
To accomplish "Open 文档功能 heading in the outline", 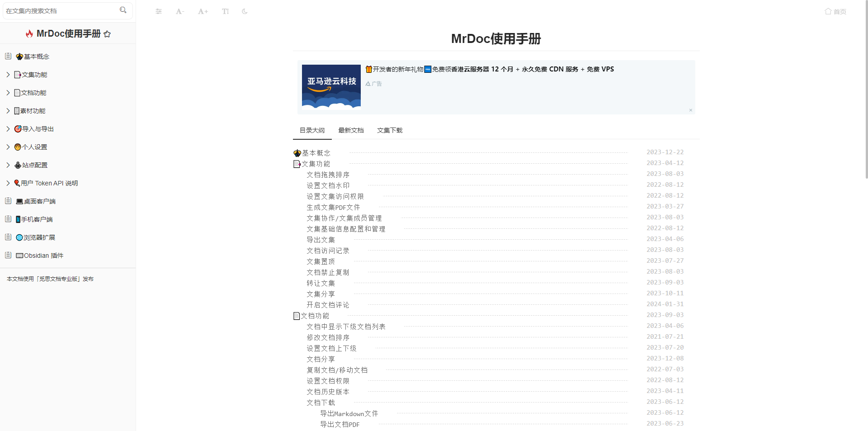I will [311, 316].
